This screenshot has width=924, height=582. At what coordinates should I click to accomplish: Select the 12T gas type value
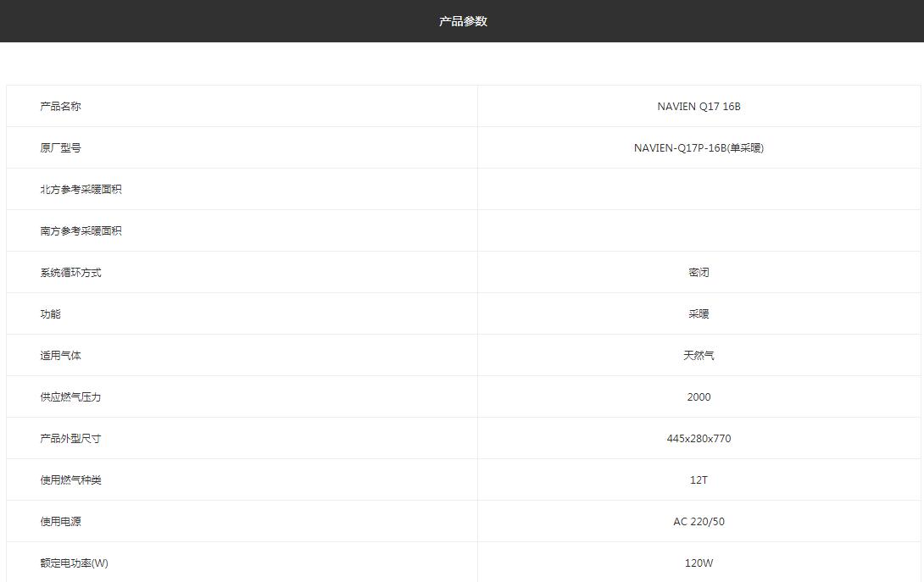699,480
